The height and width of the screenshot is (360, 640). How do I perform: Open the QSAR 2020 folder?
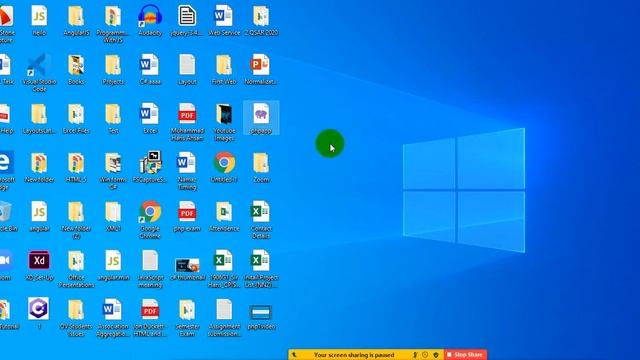pos(261,20)
